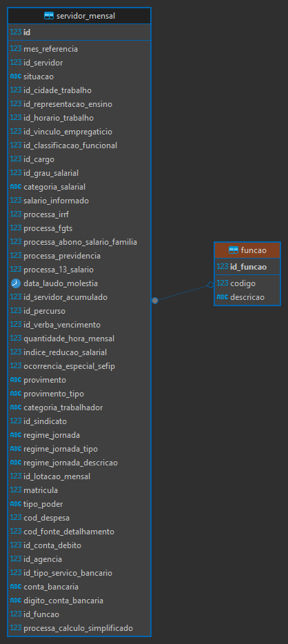Click the numeric type icon of id_funcao key
Screen dimensions: 288x644
223,267
